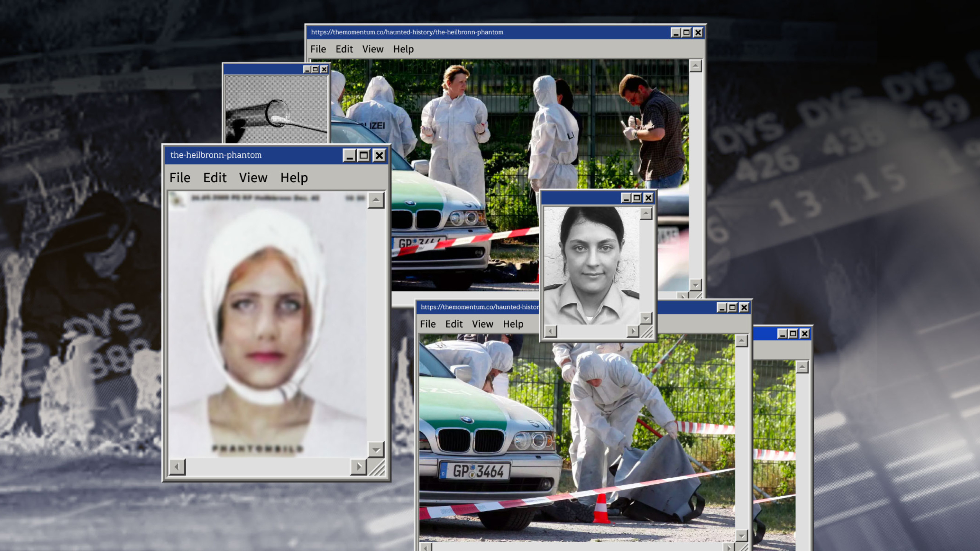Click the female officer portrait photo
This screenshot has width=980, height=551.
pyautogui.click(x=591, y=265)
